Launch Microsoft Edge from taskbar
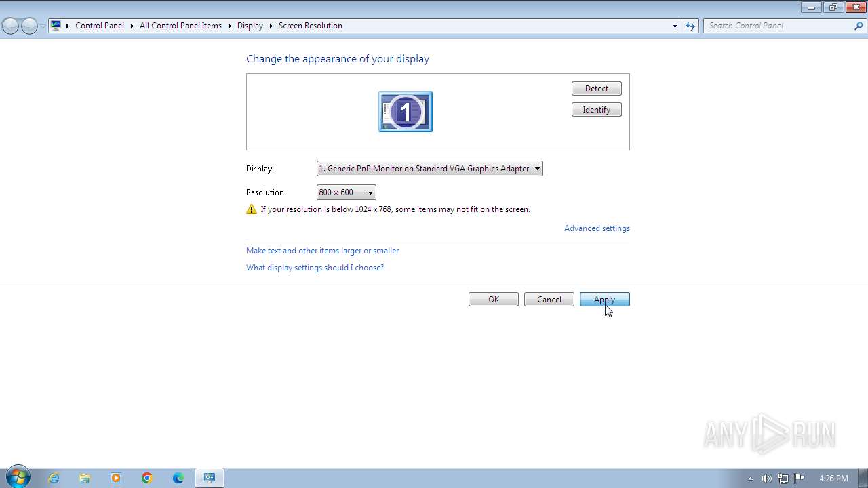Image resolution: width=868 pixels, height=488 pixels. 178,478
